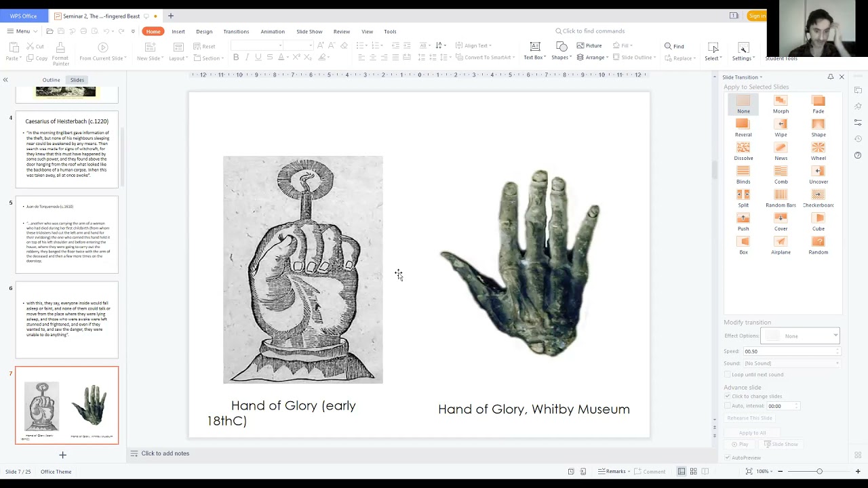Screen dimensions: 868x488
Task: Select the Random Bars transition
Action: 781,198
